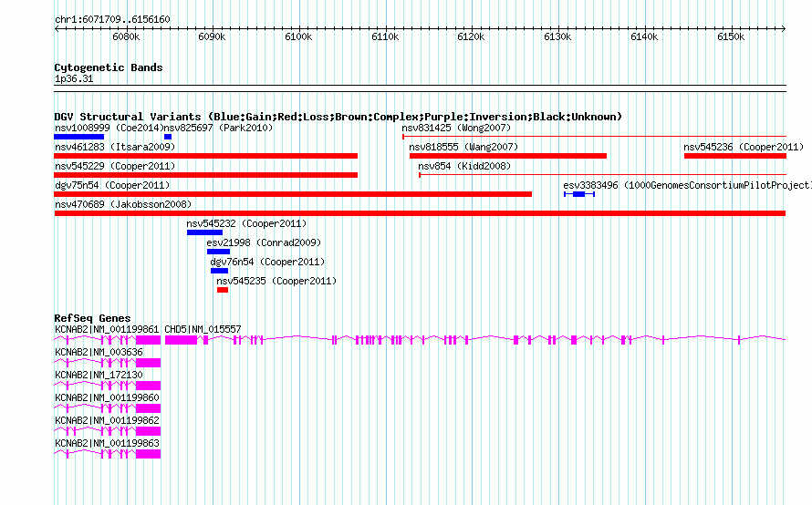This screenshot has width=812, height=505.
Task: Click the small red nsv545235 (Cooper2011) bar
Action: pyautogui.click(x=223, y=290)
